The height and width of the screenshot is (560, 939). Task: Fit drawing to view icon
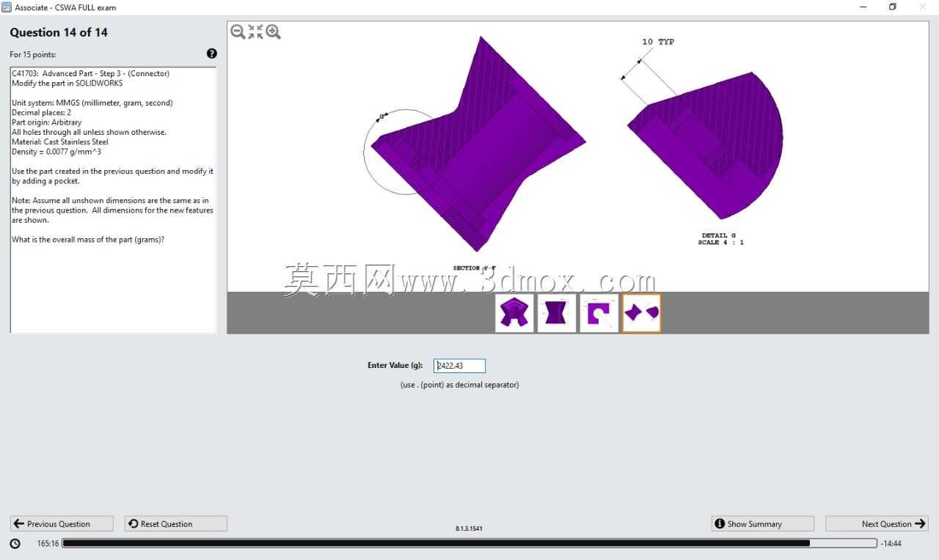[255, 32]
